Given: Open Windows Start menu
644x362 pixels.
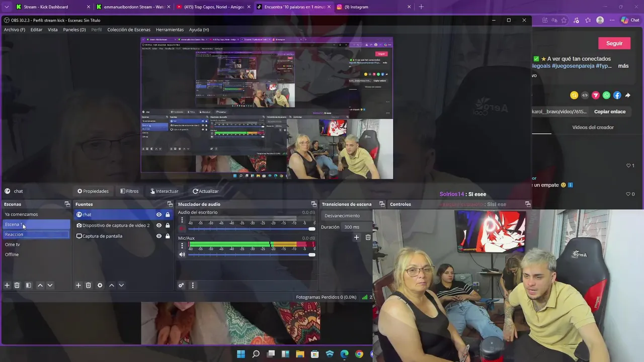Looking at the screenshot, I should pyautogui.click(x=241, y=354).
